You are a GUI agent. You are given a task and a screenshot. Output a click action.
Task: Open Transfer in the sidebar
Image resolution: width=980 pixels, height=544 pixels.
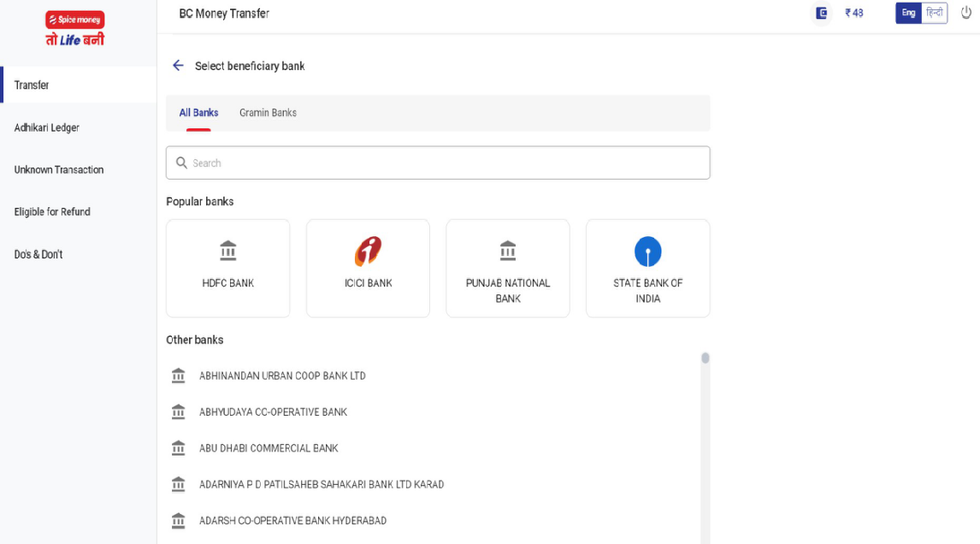click(78, 85)
